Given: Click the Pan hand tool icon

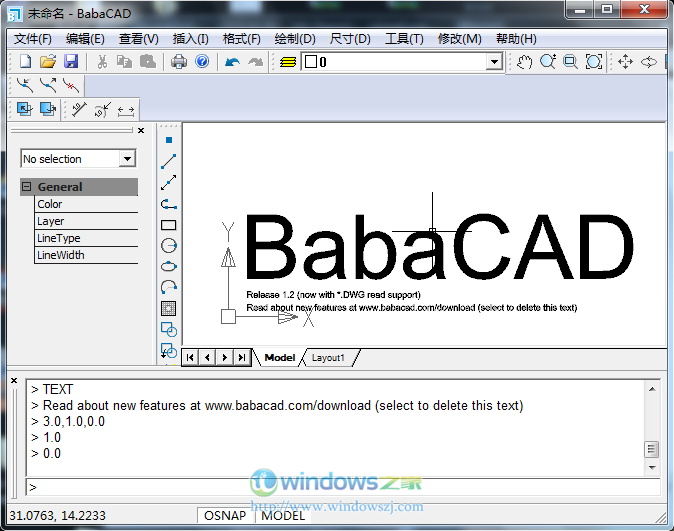Looking at the screenshot, I should pos(525,62).
